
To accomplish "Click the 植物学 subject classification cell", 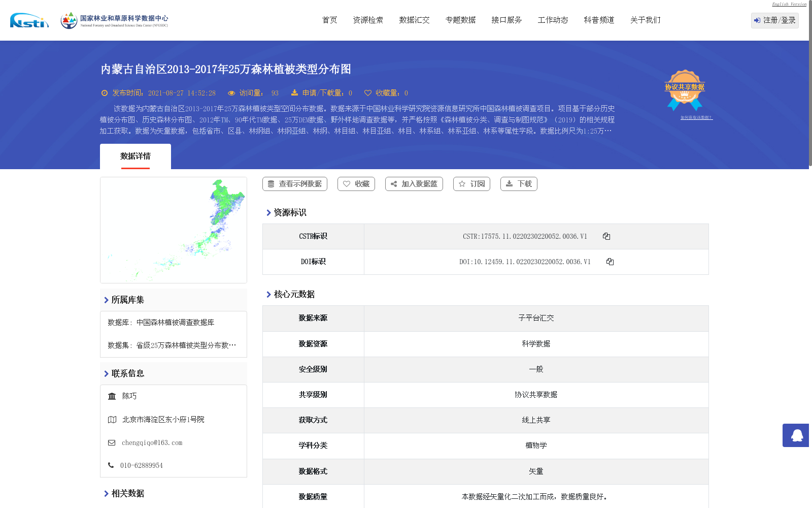I will [x=536, y=446].
